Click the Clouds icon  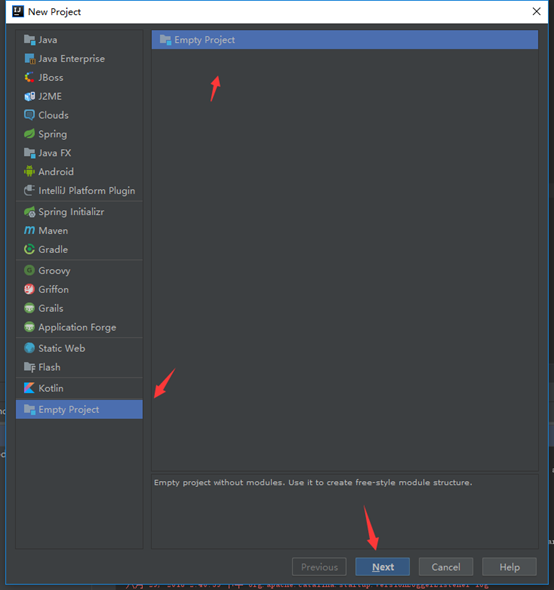point(29,115)
